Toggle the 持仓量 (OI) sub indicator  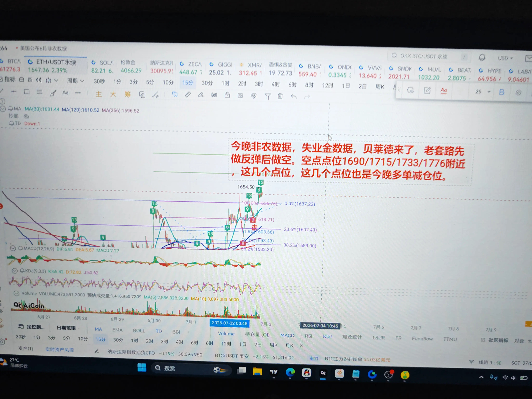pos(257,334)
